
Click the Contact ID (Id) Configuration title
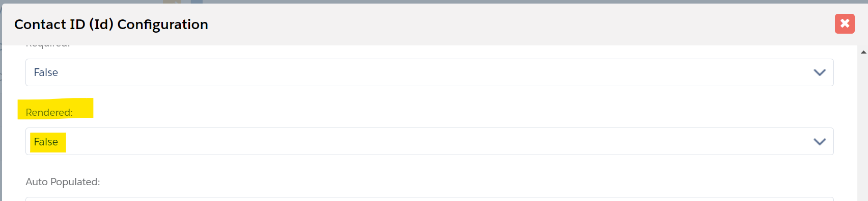(x=111, y=24)
